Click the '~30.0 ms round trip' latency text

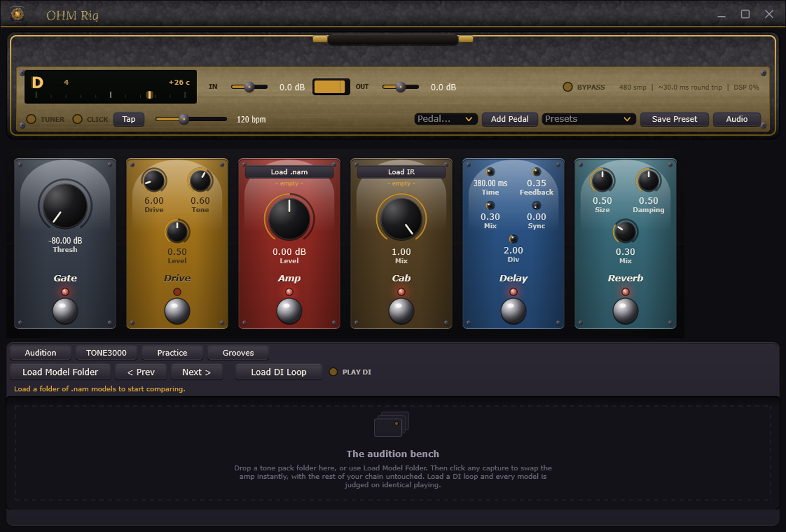(690, 88)
